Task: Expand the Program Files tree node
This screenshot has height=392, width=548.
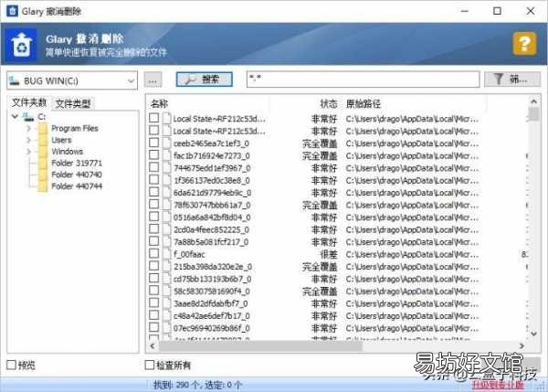Action: [x=28, y=129]
